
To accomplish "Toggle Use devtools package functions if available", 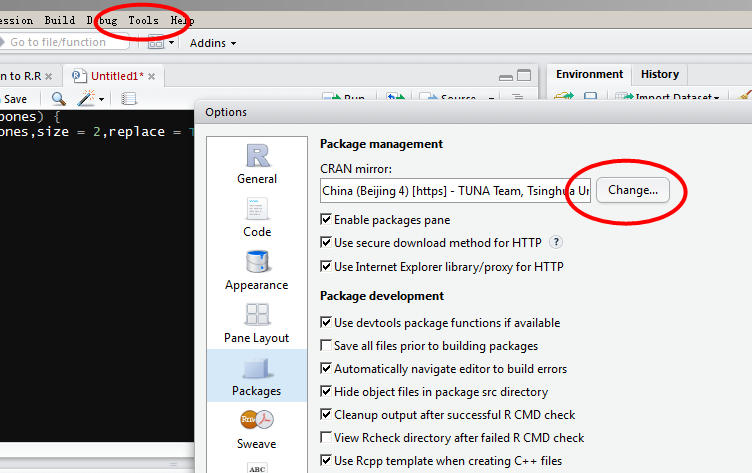I will (x=326, y=322).
